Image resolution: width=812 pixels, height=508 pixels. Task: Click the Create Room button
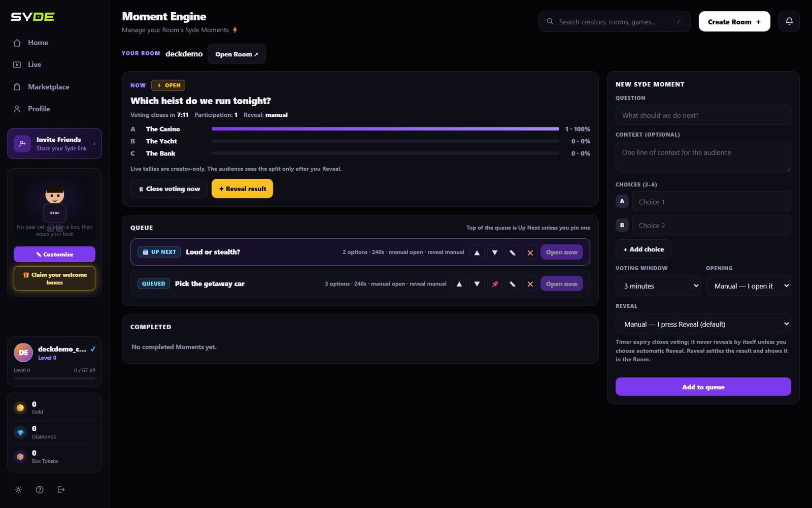click(734, 21)
